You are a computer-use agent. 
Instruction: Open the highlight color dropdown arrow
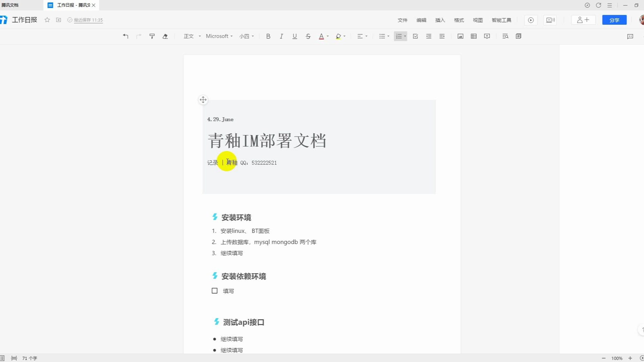[344, 36]
